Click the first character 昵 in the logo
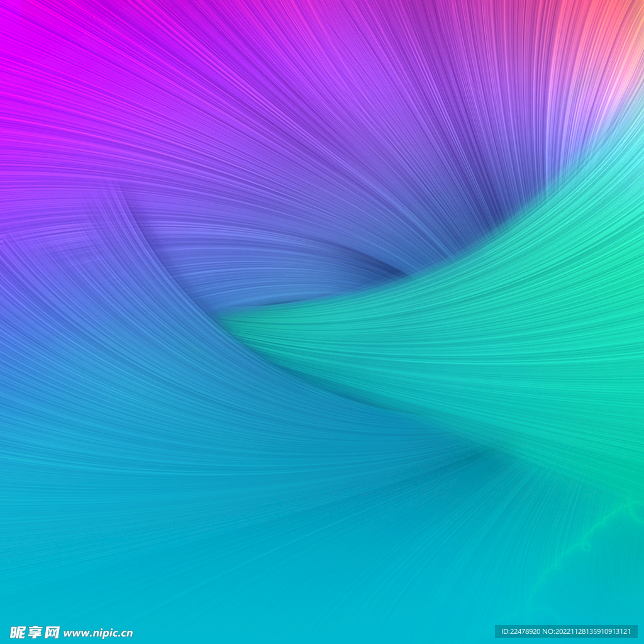This screenshot has height=644, width=644. 18,632
